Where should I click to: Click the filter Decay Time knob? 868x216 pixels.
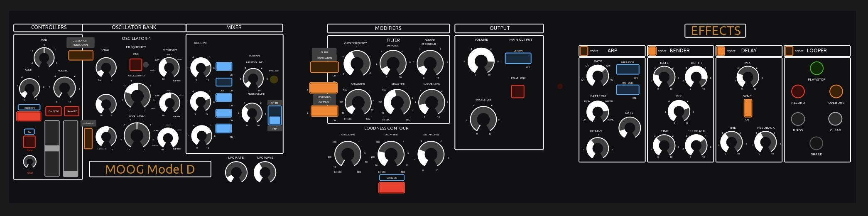(397, 101)
